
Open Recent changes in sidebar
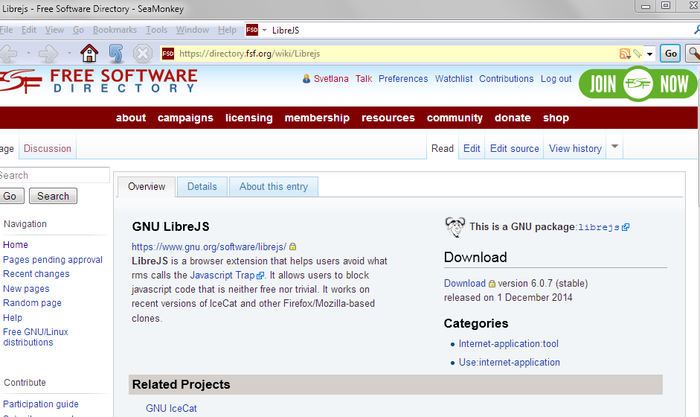click(x=36, y=274)
